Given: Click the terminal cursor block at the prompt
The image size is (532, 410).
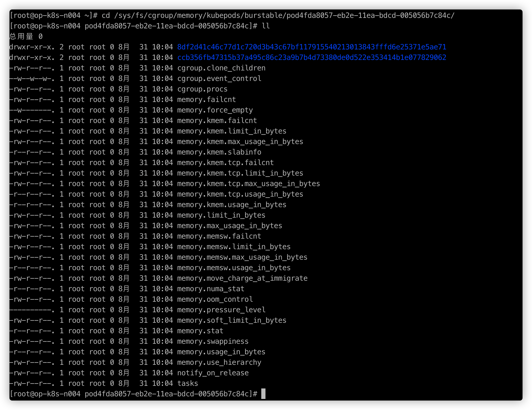Looking at the screenshot, I should pos(263,394).
